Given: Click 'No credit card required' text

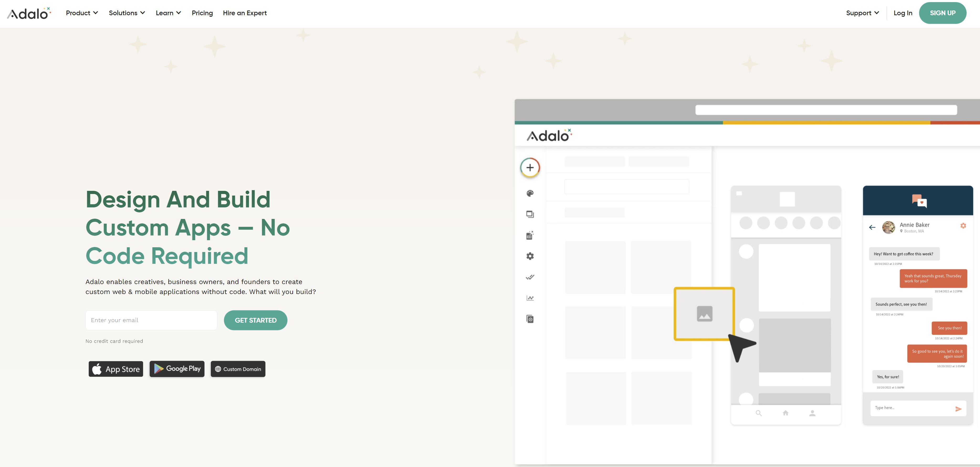Looking at the screenshot, I should pos(114,341).
